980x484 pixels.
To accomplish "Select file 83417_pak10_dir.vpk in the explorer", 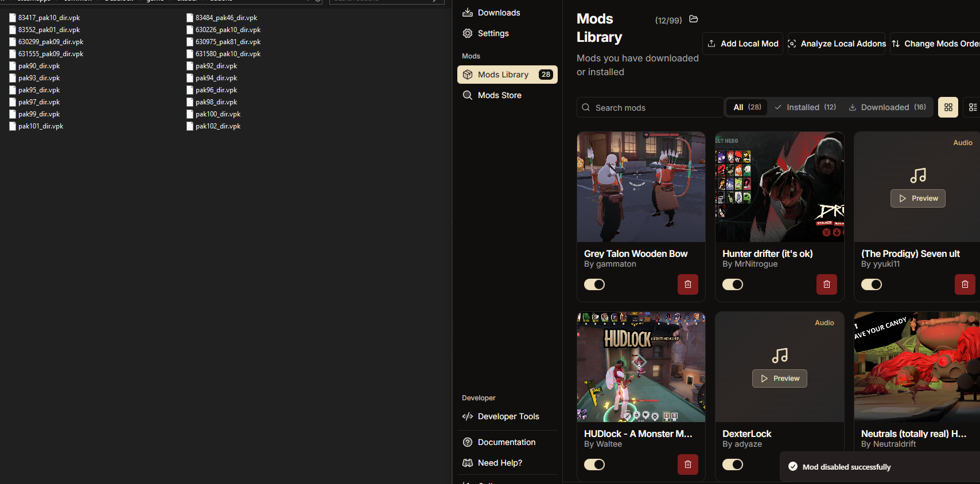I will click(x=45, y=18).
